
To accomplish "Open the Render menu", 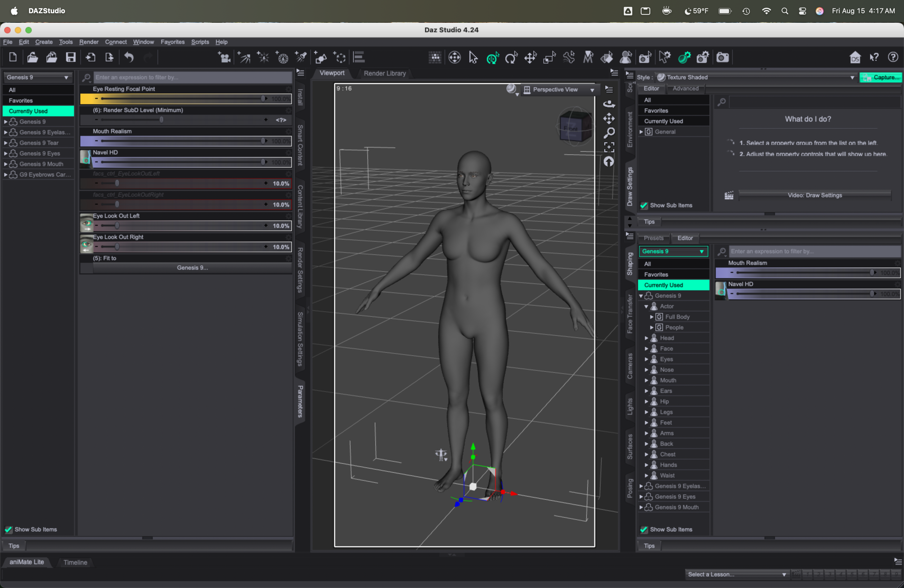I will tap(89, 42).
